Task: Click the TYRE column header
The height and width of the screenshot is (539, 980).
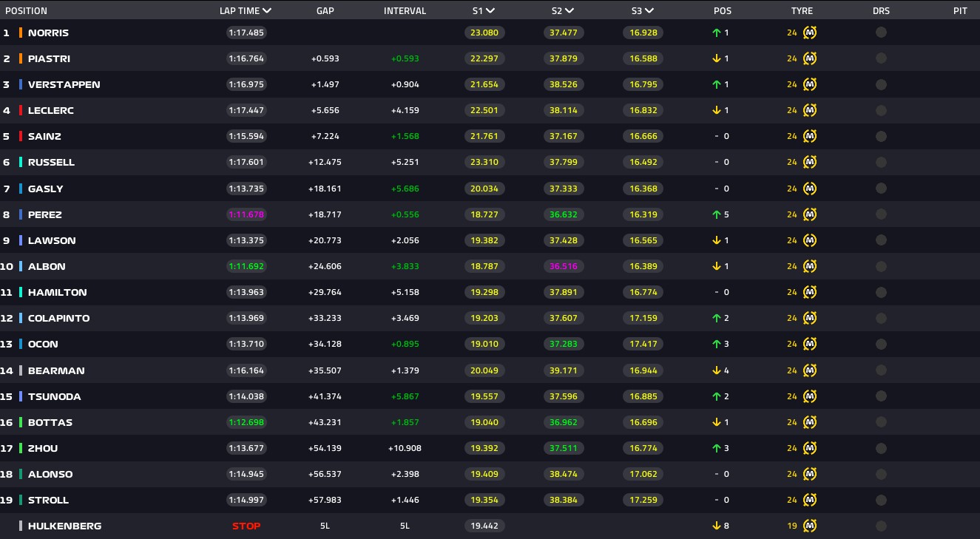Action: (x=802, y=11)
